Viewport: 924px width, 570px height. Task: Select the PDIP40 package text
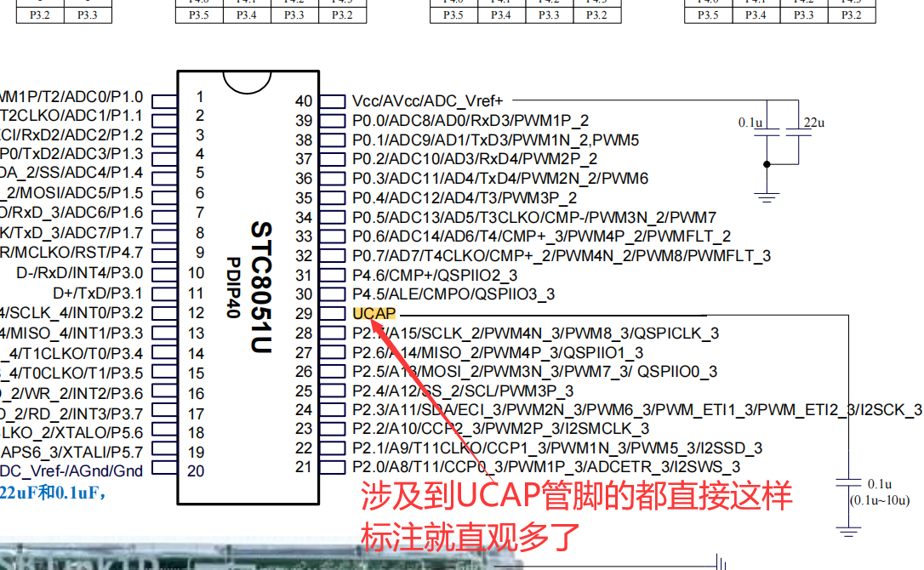point(234,287)
